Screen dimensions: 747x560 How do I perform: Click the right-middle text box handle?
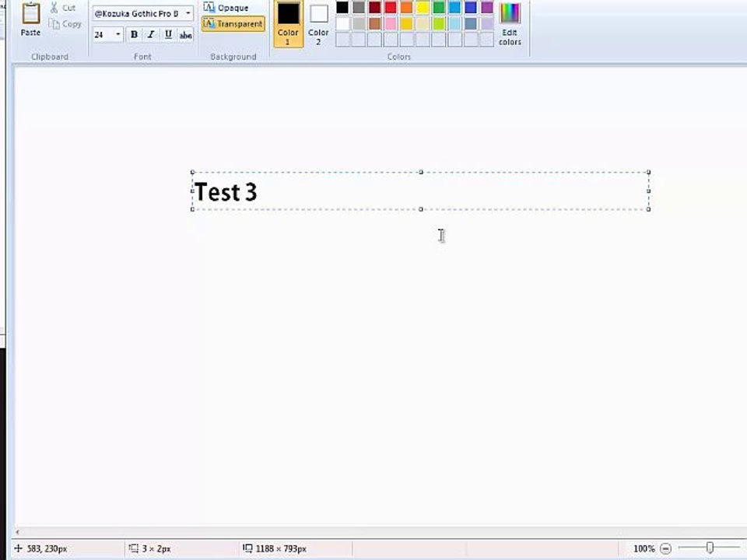pos(648,191)
